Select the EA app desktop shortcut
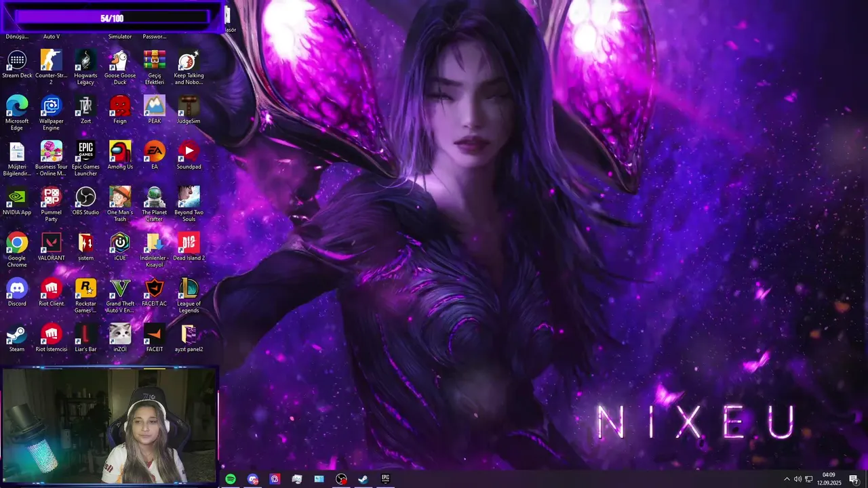868x488 pixels. click(155, 155)
